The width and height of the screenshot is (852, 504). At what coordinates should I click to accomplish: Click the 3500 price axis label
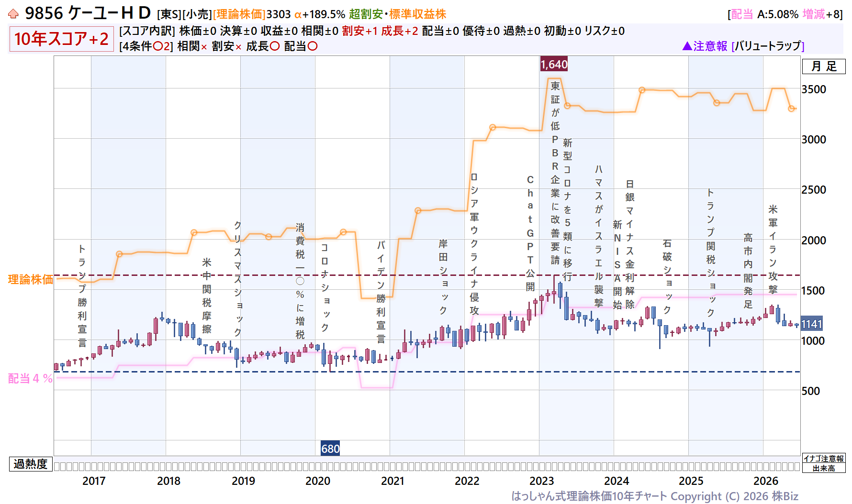click(814, 89)
